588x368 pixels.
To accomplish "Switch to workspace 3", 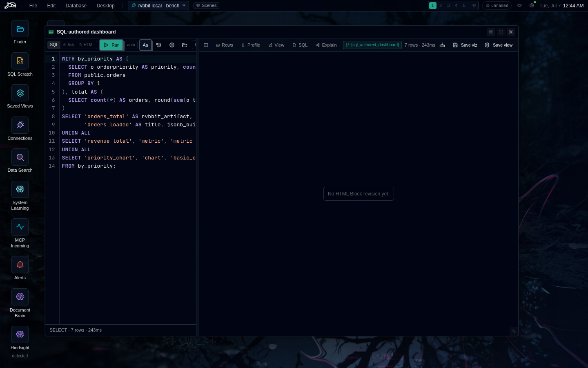I will click(448, 5).
